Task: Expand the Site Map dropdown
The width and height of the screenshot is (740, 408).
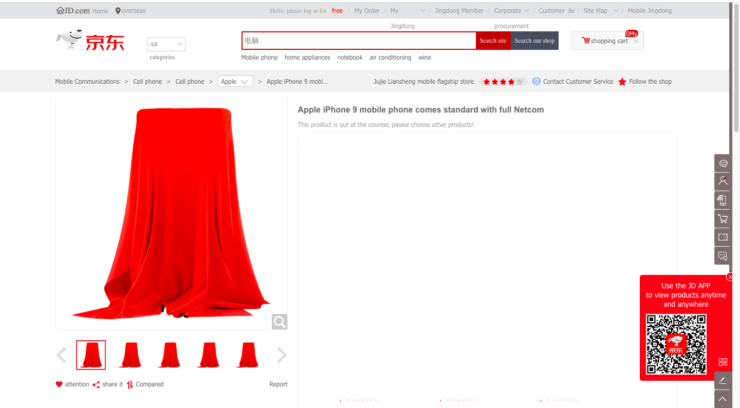Action: click(x=600, y=10)
